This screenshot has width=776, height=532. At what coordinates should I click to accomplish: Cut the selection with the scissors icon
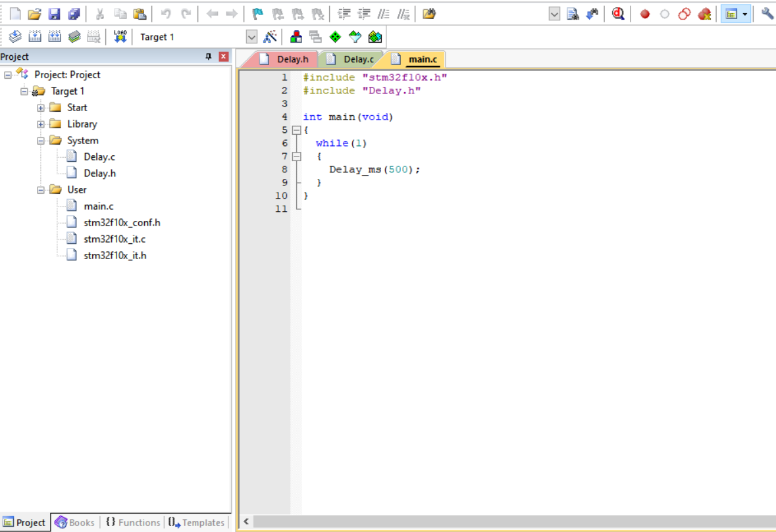(100, 14)
